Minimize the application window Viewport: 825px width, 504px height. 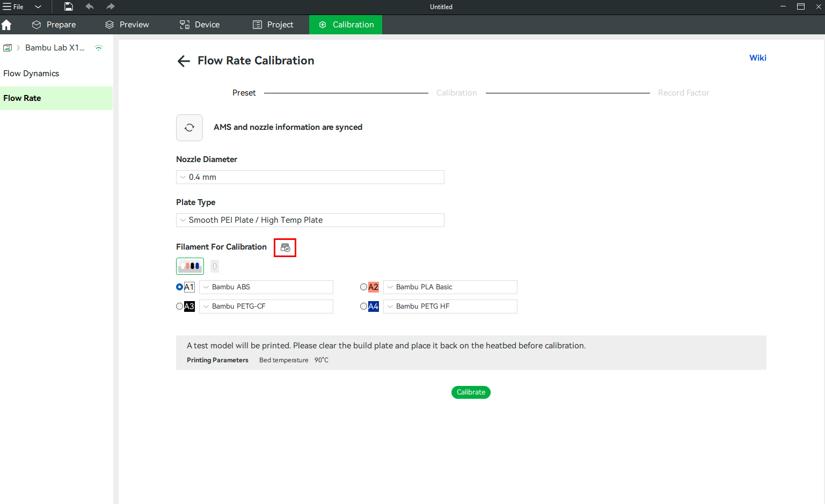point(783,6)
